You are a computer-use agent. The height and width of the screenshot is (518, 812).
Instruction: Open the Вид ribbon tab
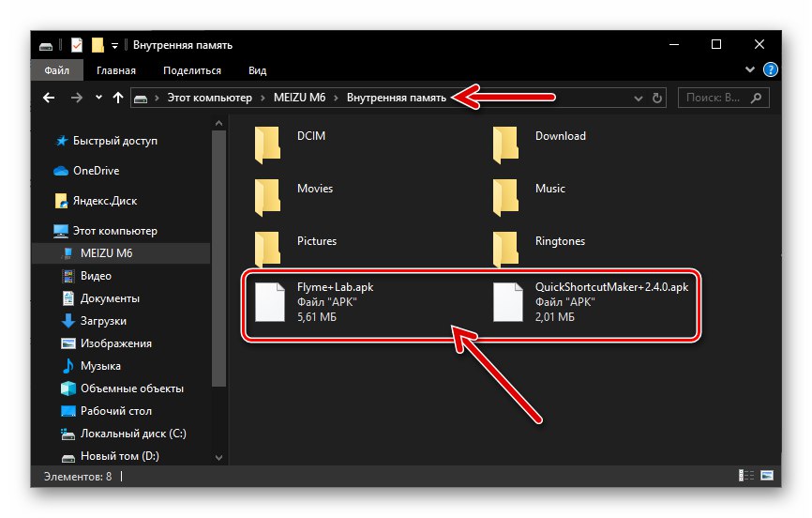tap(257, 70)
